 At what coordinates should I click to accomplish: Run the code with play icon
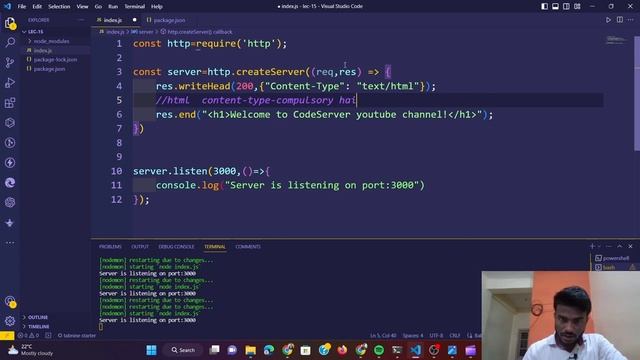point(608,20)
